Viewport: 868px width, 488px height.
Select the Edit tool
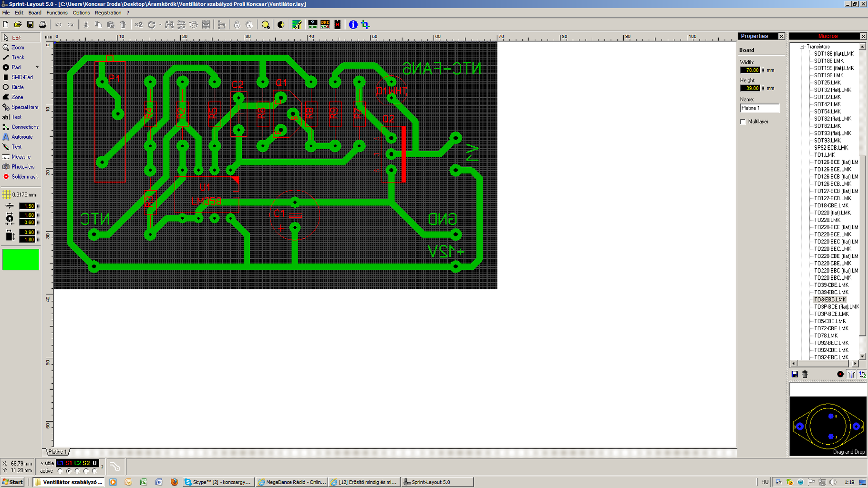(x=21, y=38)
